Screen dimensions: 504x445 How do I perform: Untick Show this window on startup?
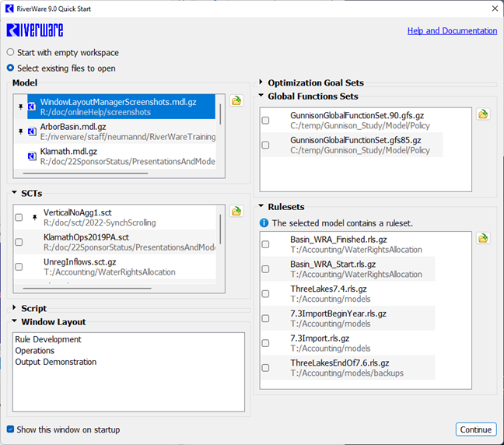point(10,429)
